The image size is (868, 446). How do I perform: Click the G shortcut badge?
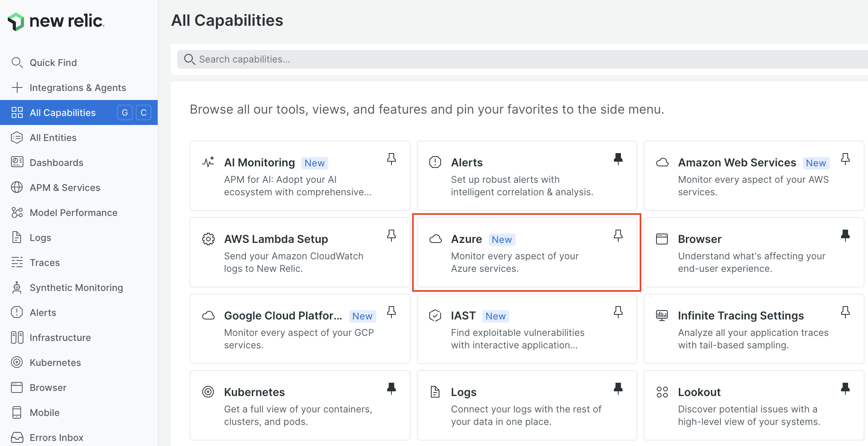tap(125, 112)
